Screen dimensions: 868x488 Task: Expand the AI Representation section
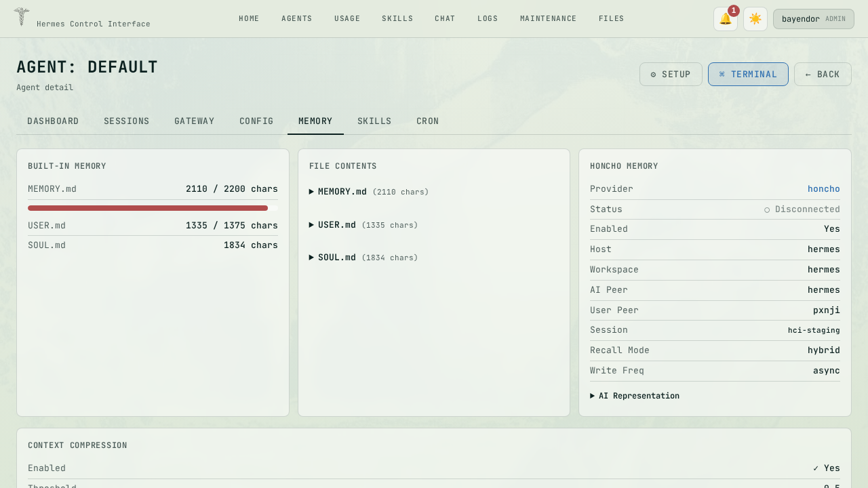638,396
